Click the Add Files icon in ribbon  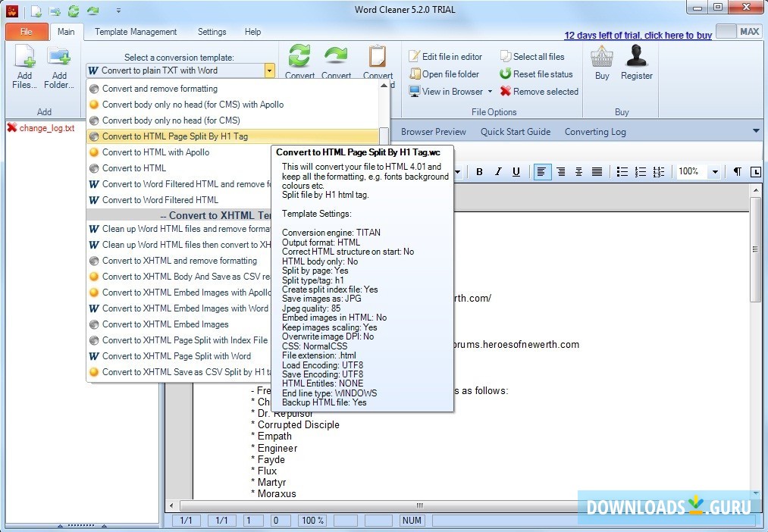pos(24,56)
